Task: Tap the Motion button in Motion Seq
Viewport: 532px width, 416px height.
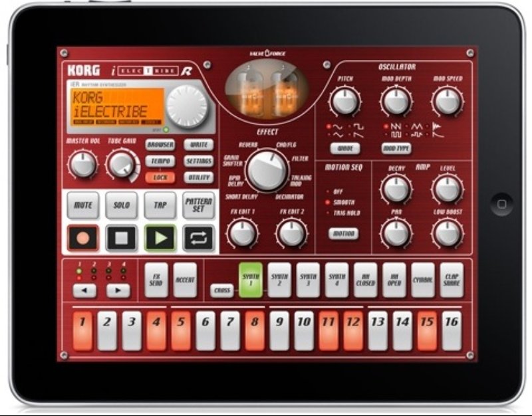Action: click(x=343, y=234)
